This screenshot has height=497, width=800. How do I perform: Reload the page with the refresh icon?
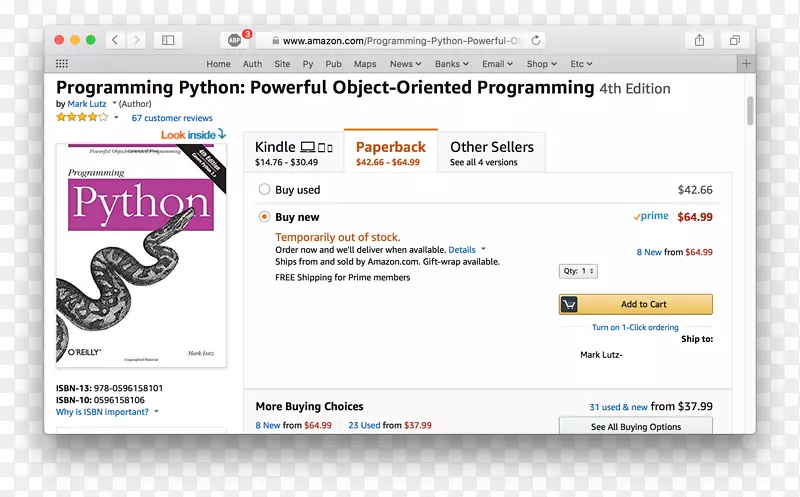click(536, 40)
